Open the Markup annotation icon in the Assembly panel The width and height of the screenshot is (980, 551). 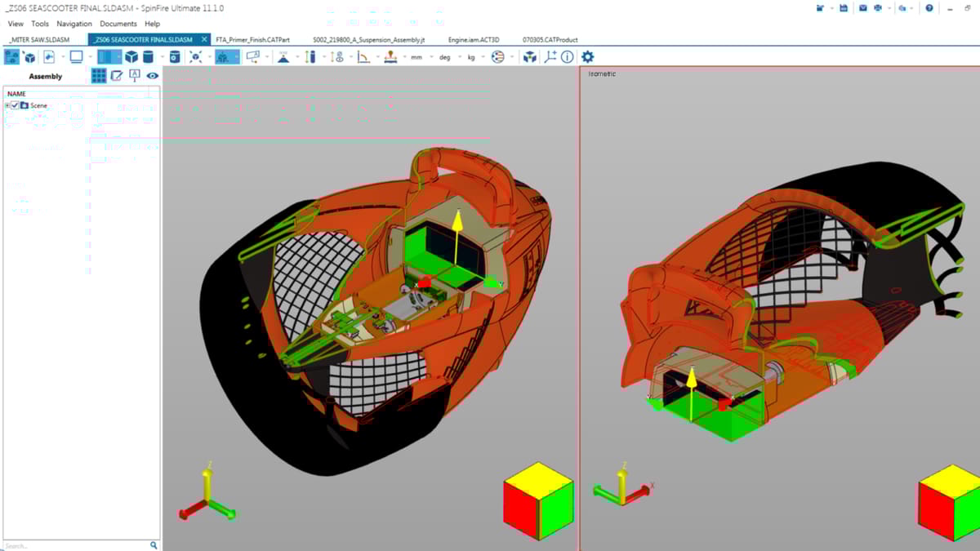[116, 75]
